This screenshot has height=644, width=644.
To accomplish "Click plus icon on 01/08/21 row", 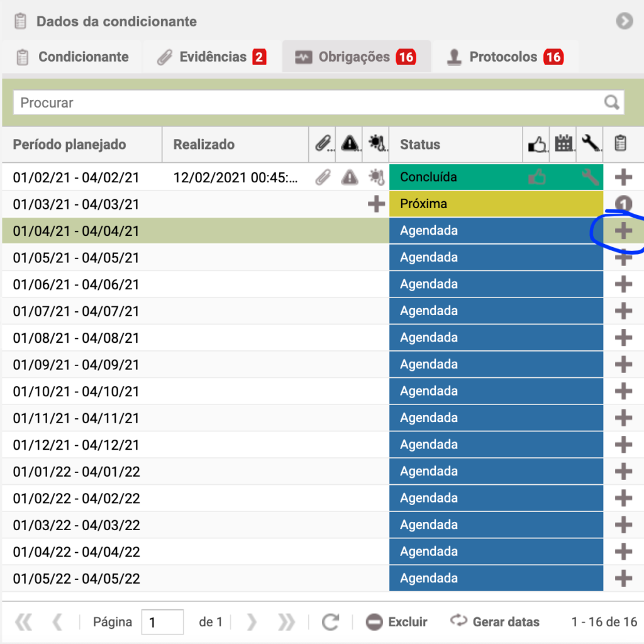I will pos(623,338).
